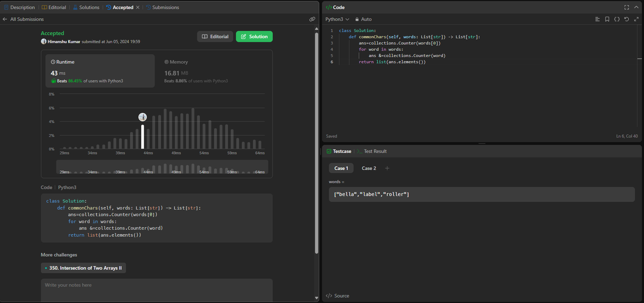Expand editor with diagonal arrows icon
Viewport: 644px width, 303px height.
[x=636, y=19]
